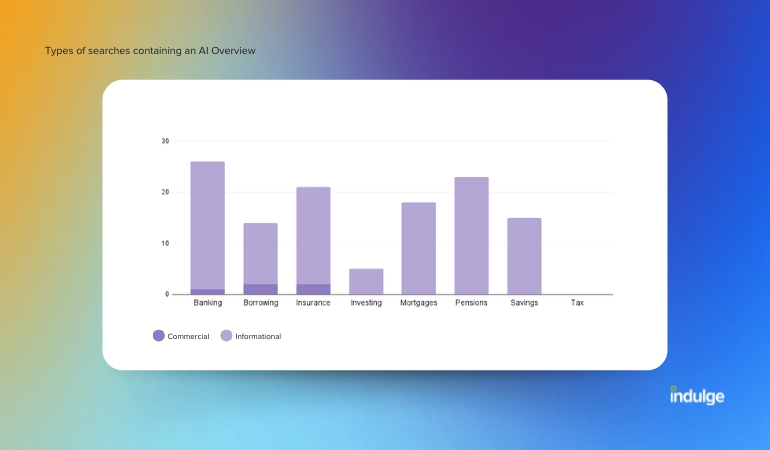Select the Investing bar

pyautogui.click(x=366, y=281)
